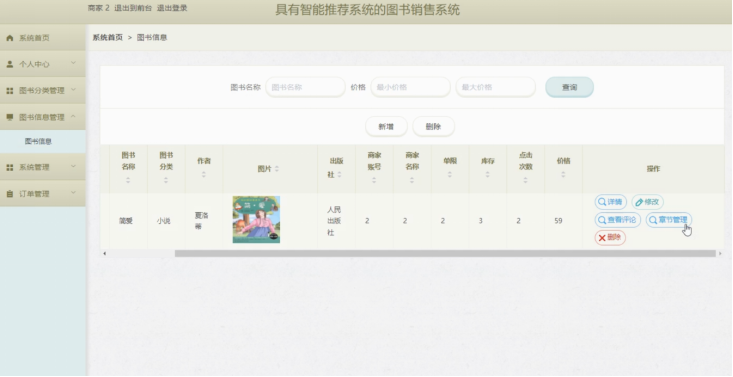
Task: Expand 系统管理 chevron in sidebar
Action: pos(73,166)
